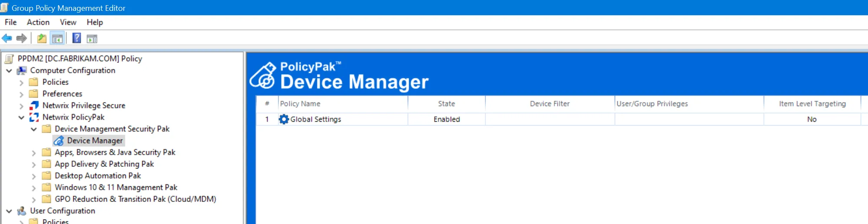Toggle the Show/Hide Console Tree icon

[x=57, y=39]
